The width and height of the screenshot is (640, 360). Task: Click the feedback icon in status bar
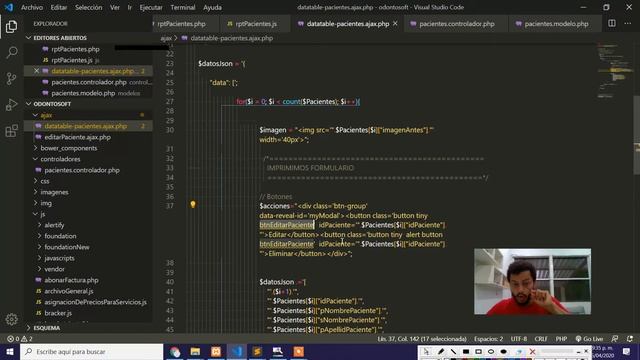click(614, 339)
